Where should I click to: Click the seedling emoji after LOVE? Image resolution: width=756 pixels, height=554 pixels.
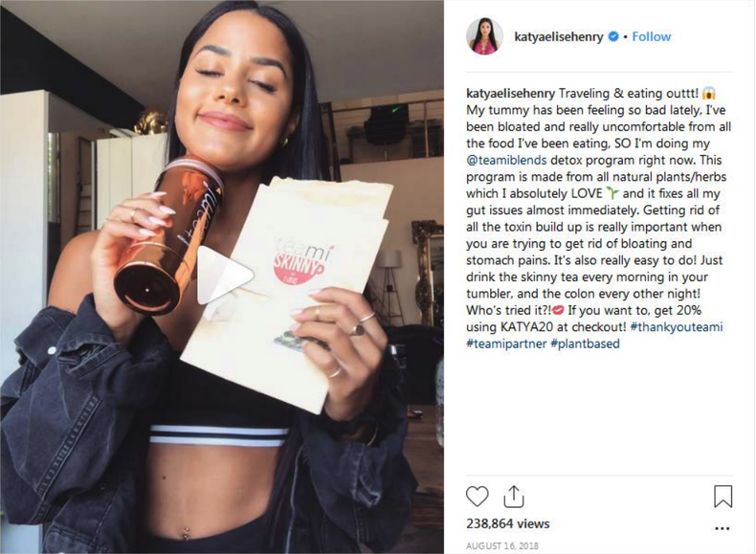point(612,193)
